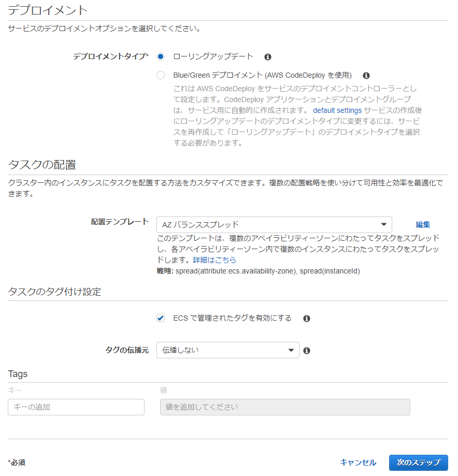The width and height of the screenshot is (458, 476).
Task: Click the 編集 link beside placement template
Action: tap(423, 225)
